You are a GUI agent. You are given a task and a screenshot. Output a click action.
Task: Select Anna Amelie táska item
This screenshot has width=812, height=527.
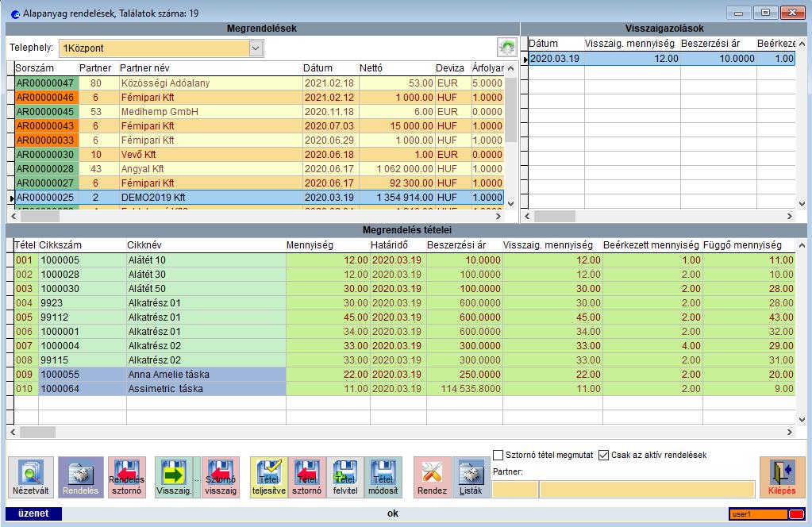pyautogui.click(x=405, y=375)
